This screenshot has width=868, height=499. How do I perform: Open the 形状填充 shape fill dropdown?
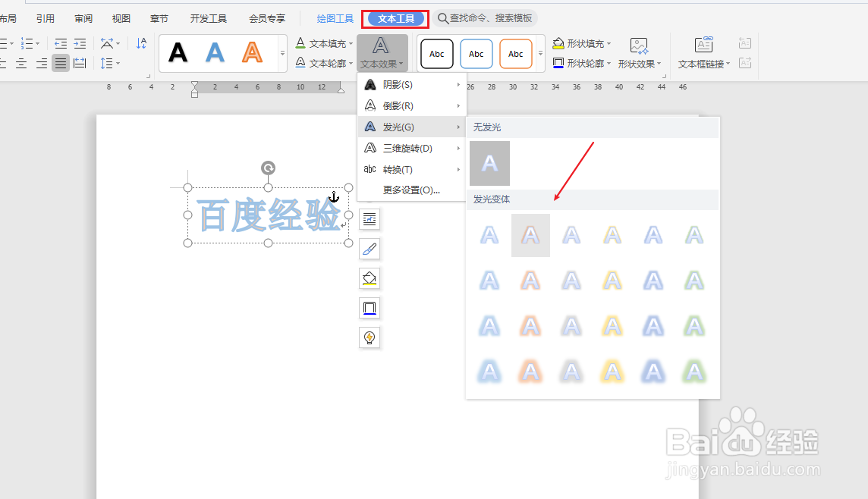(582, 43)
